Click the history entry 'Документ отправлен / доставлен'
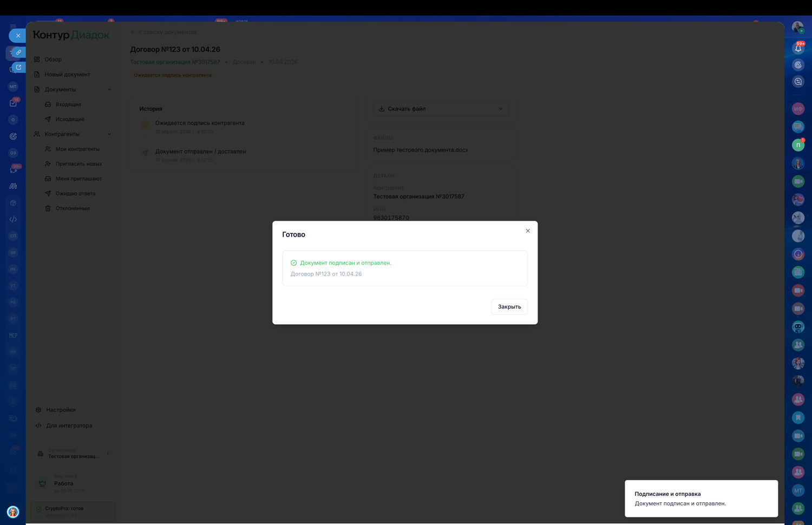 200,152
